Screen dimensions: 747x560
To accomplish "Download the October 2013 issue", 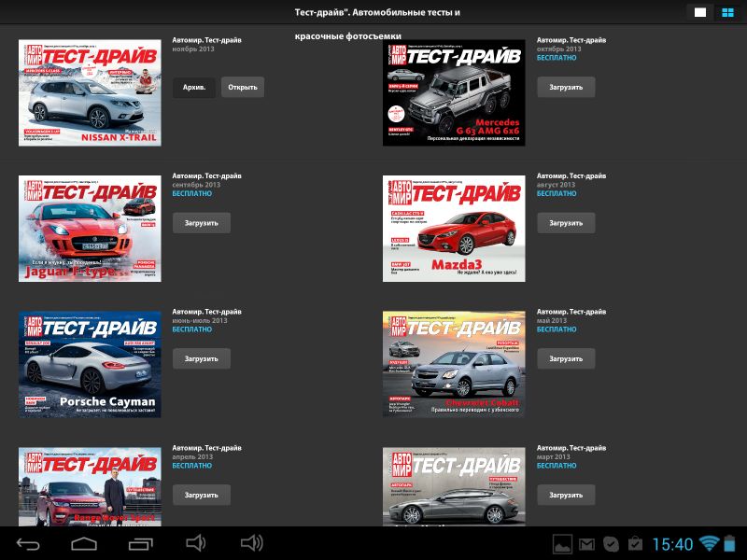I will 565,88.
